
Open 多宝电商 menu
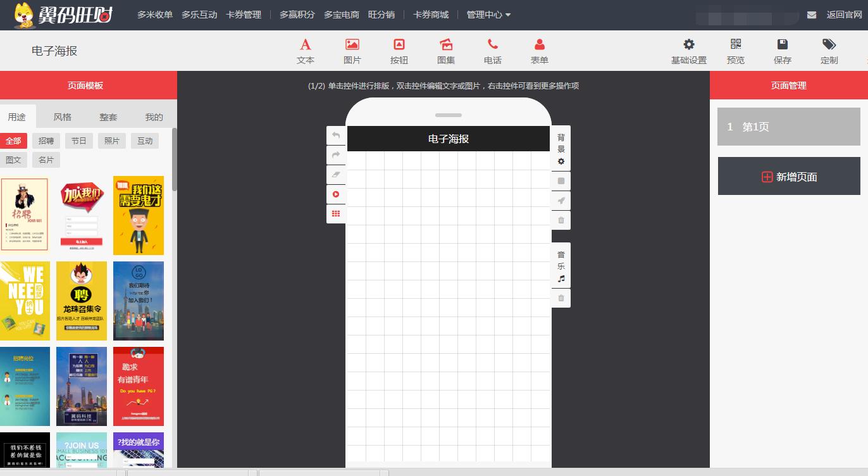point(342,15)
